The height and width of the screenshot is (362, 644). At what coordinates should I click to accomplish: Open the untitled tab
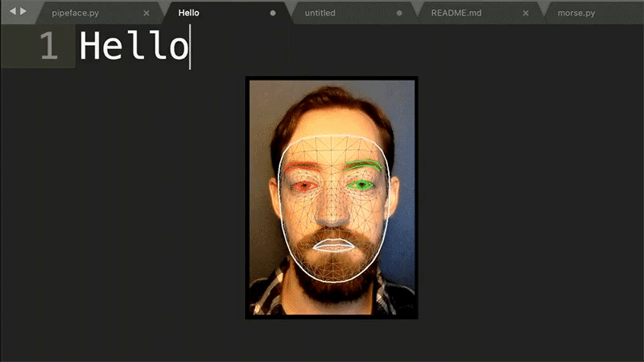point(320,14)
